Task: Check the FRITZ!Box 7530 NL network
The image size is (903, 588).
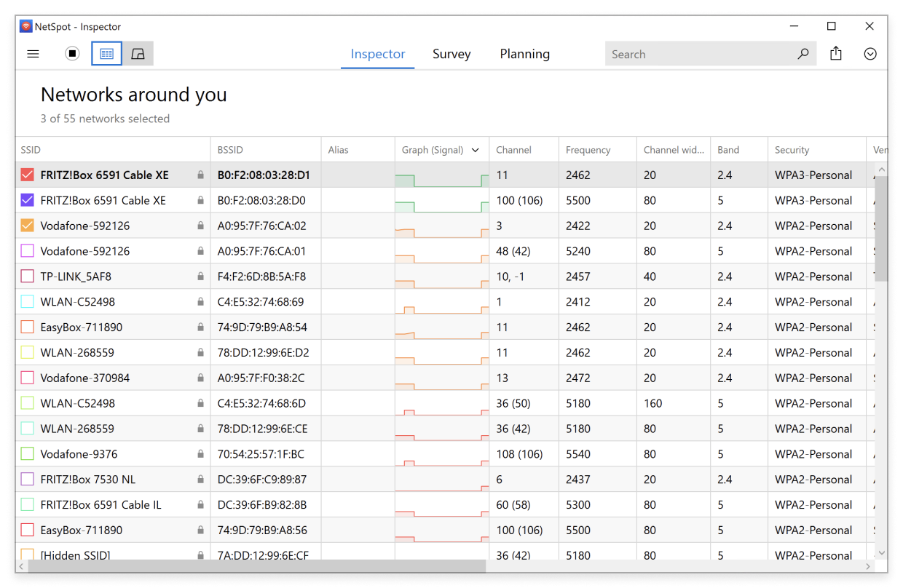Action: (x=28, y=480)
